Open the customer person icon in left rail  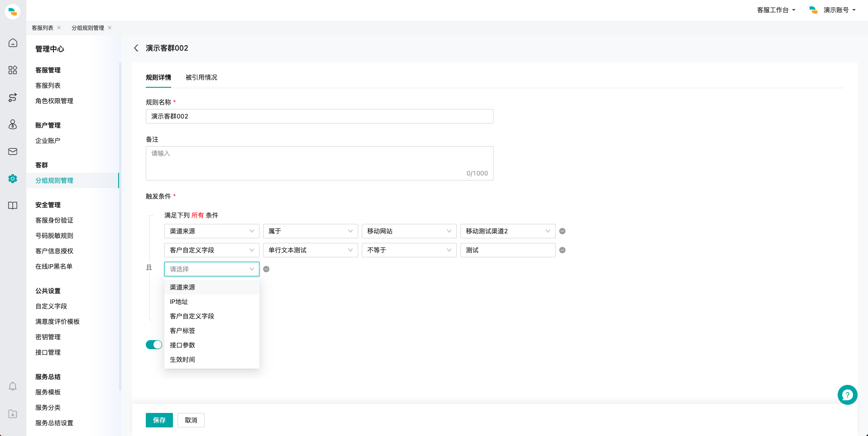coord(13,124)
